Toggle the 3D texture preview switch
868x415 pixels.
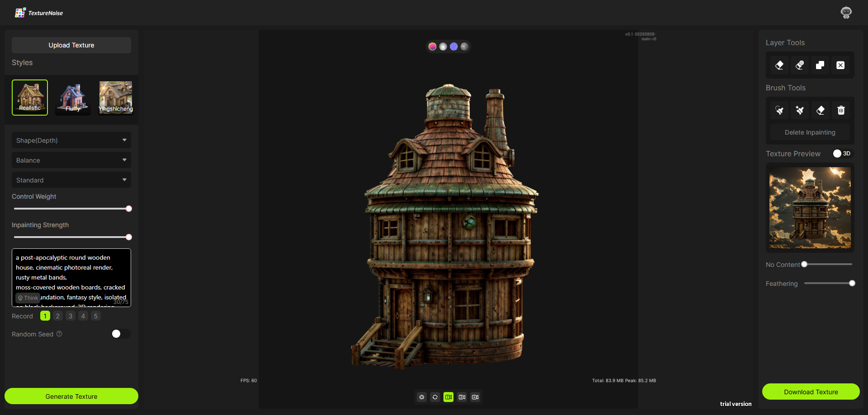[x=843, y=154]
